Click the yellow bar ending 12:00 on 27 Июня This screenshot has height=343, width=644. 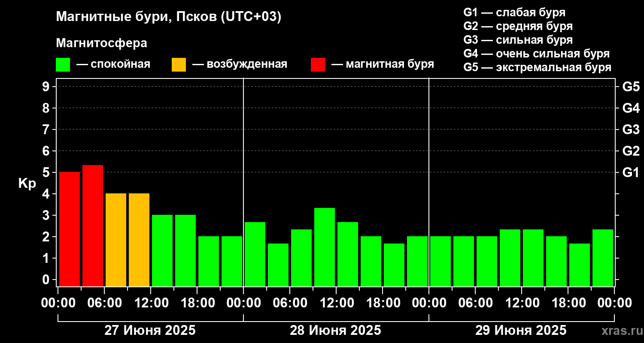point(139,240)
